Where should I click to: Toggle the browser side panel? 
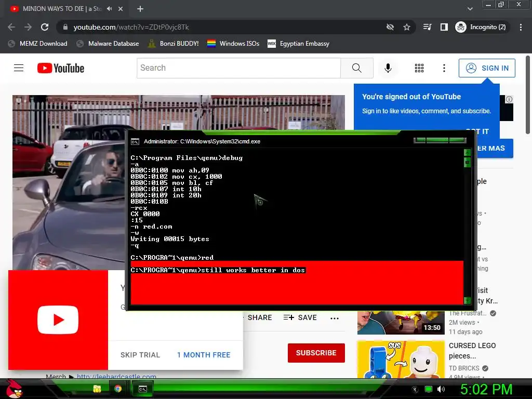(x=444, y=27)
